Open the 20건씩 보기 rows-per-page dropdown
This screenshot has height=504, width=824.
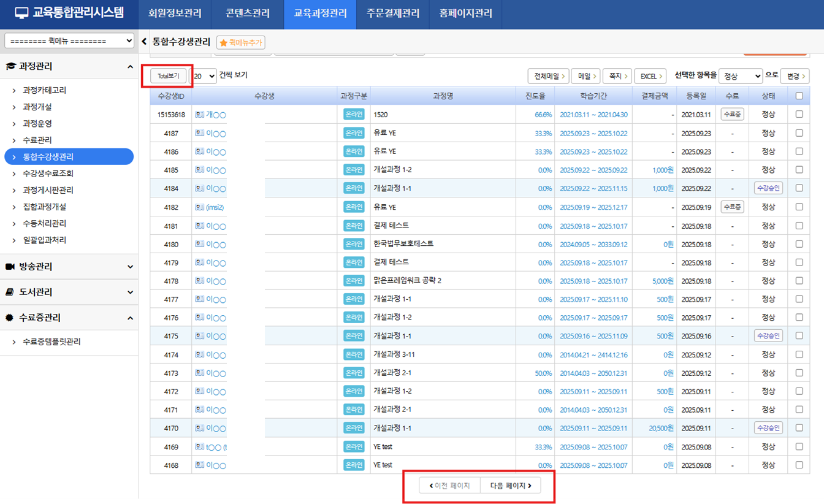pos(204,76)
